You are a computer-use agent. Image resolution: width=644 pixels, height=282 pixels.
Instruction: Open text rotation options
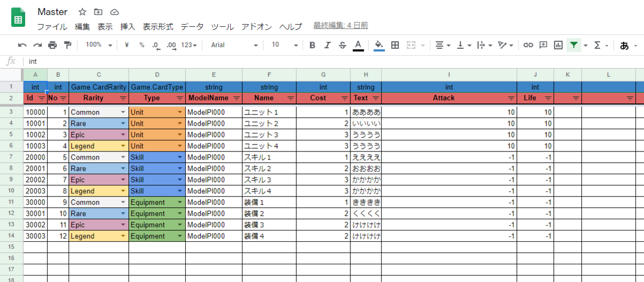[x=506, y=45]
